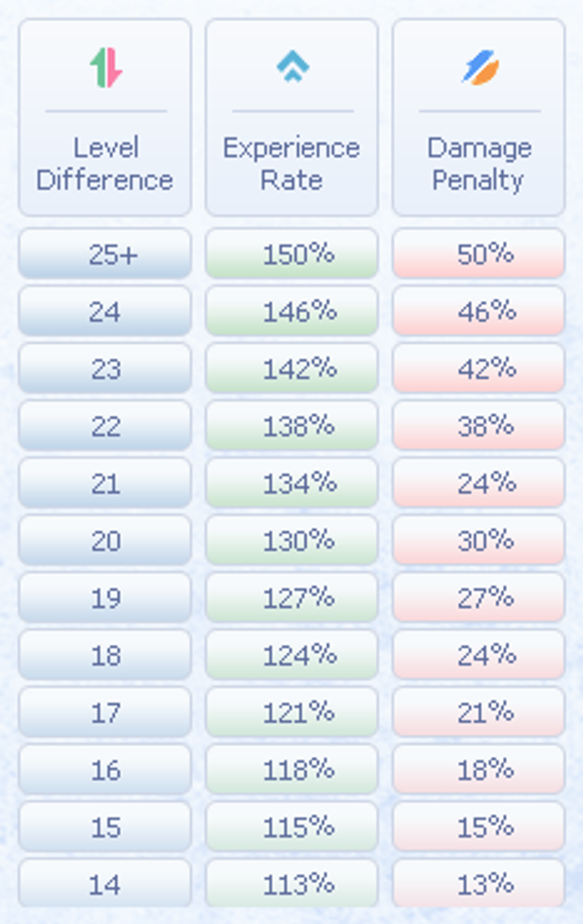
Task: Select the level difference 24 cell
Action: tap(105, 311)
